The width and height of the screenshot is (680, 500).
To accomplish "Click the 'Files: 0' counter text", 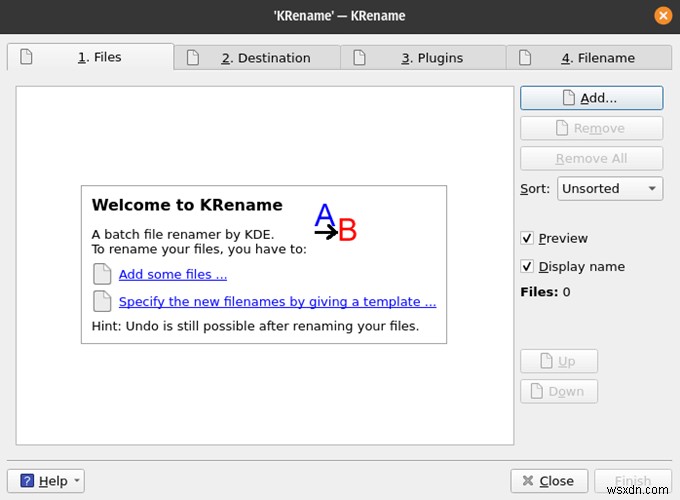I will point(545,292).
